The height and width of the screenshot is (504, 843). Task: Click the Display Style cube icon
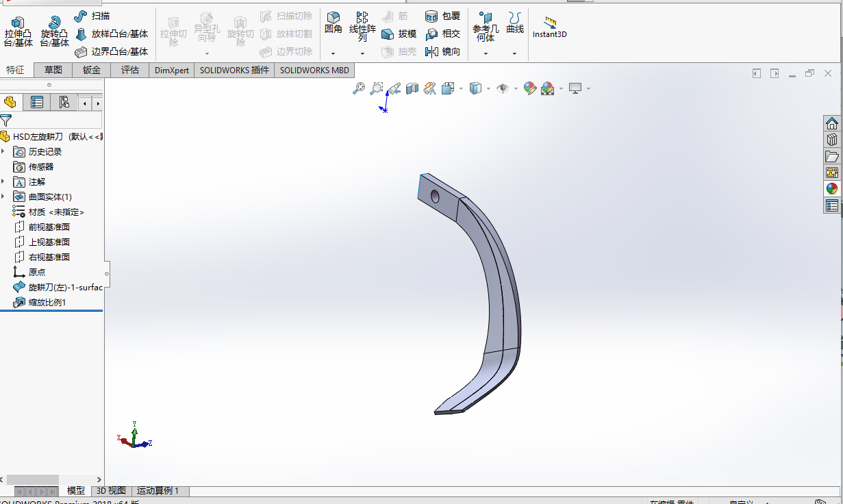(475, 88)
